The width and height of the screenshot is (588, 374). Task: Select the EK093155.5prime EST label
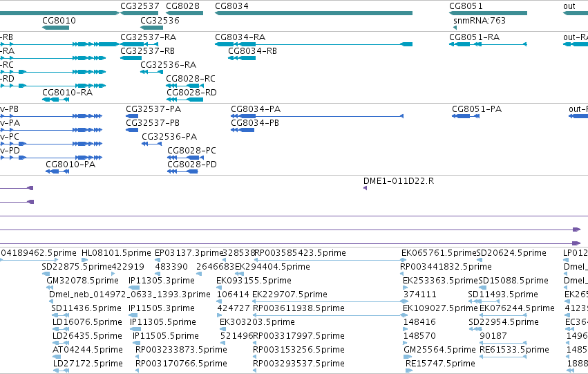[254, 281]
